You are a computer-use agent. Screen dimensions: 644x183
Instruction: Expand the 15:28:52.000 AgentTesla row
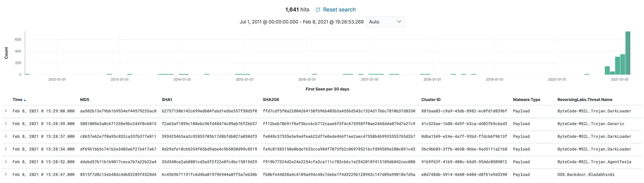click(x=6, y=162)
